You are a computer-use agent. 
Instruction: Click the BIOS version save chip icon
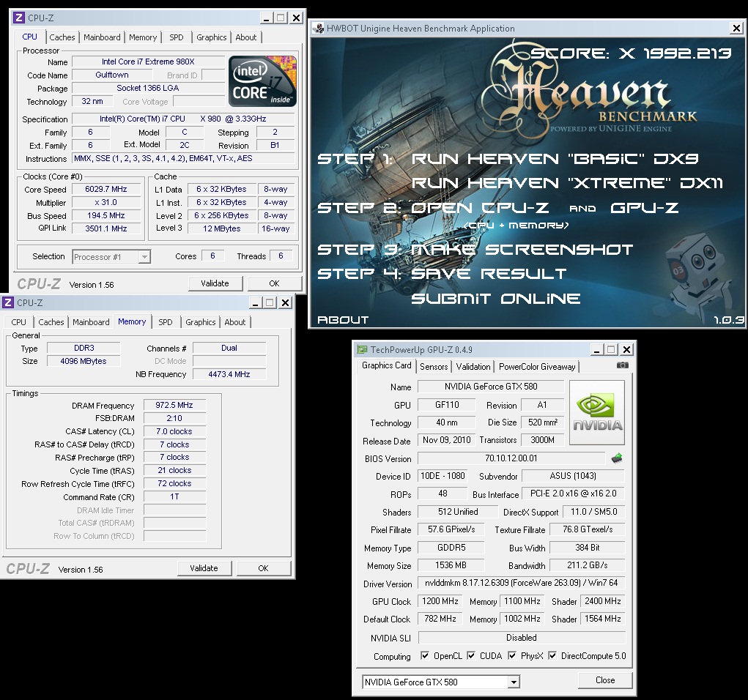(617, 458)
